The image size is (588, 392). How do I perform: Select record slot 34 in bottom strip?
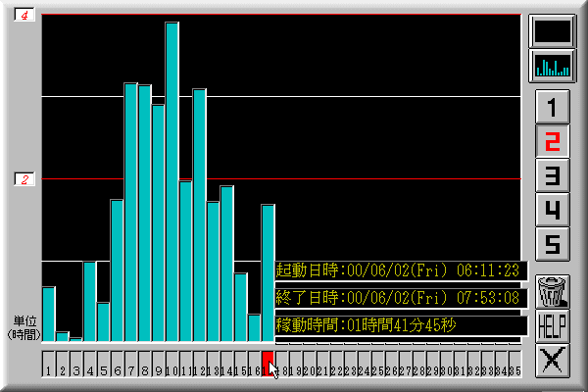(501, 364)
